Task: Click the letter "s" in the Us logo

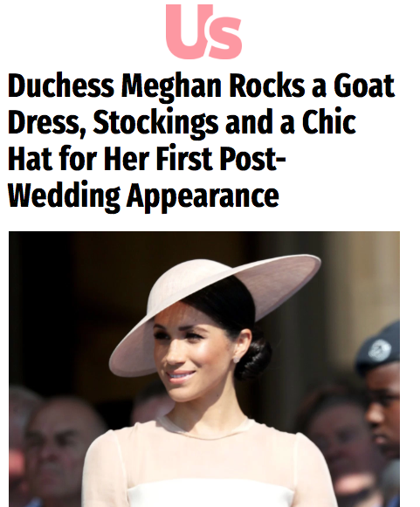Action: pyautogui.click(x=224, y=38)
